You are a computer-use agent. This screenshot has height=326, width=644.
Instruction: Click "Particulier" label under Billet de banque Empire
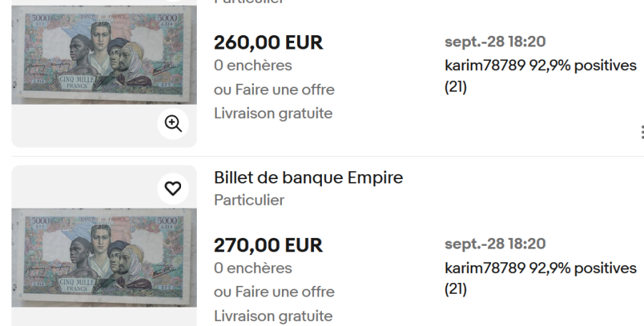[x=249, y=200]
